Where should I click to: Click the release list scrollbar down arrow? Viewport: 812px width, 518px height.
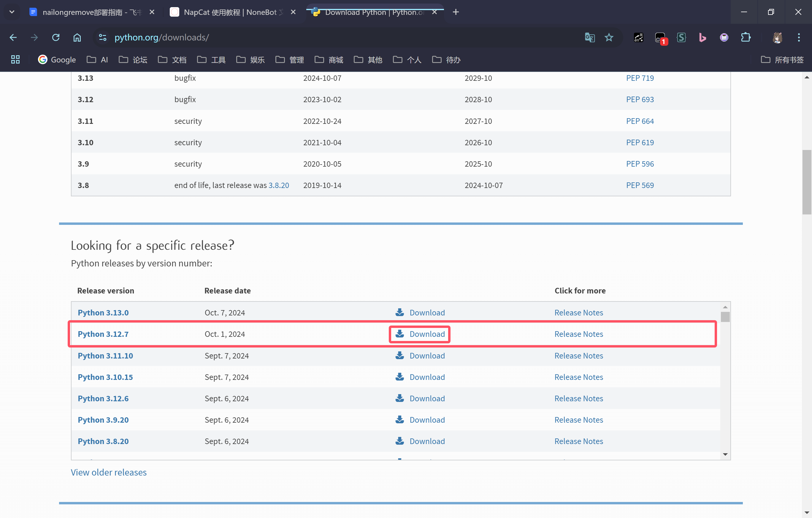[x=725, y=454]
